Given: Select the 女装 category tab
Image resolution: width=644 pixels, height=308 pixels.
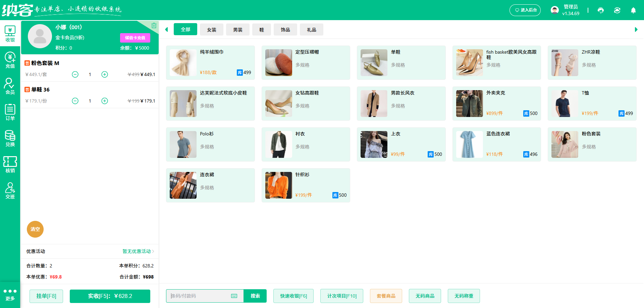Looking at the screenshot, I should (x=212, y=29).
